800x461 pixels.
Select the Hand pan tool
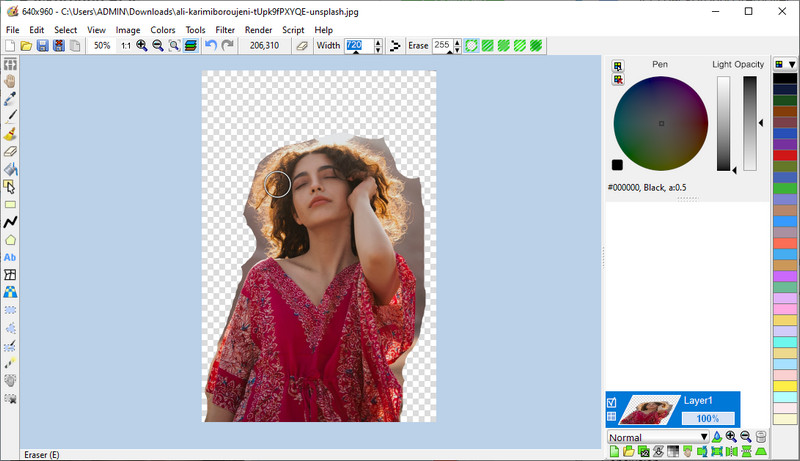11,81
